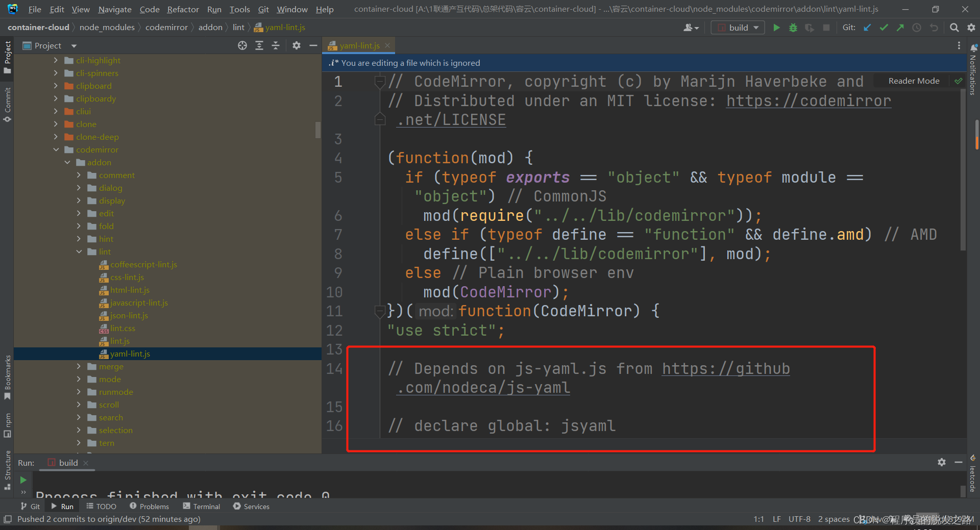Collapse the lint folder
980x530 pixels.
[x=79, y=251]
